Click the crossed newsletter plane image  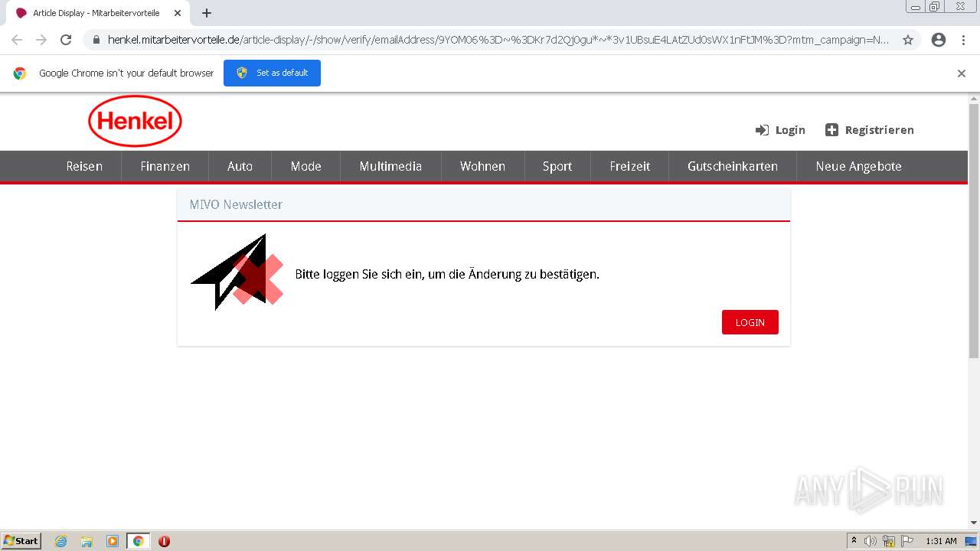tap(237, 272)
